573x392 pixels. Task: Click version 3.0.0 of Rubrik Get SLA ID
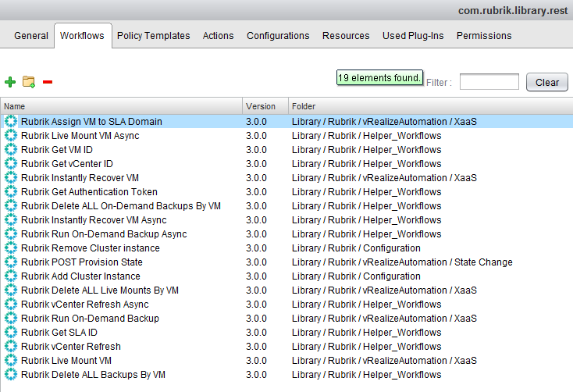click(x=256, y=333)
